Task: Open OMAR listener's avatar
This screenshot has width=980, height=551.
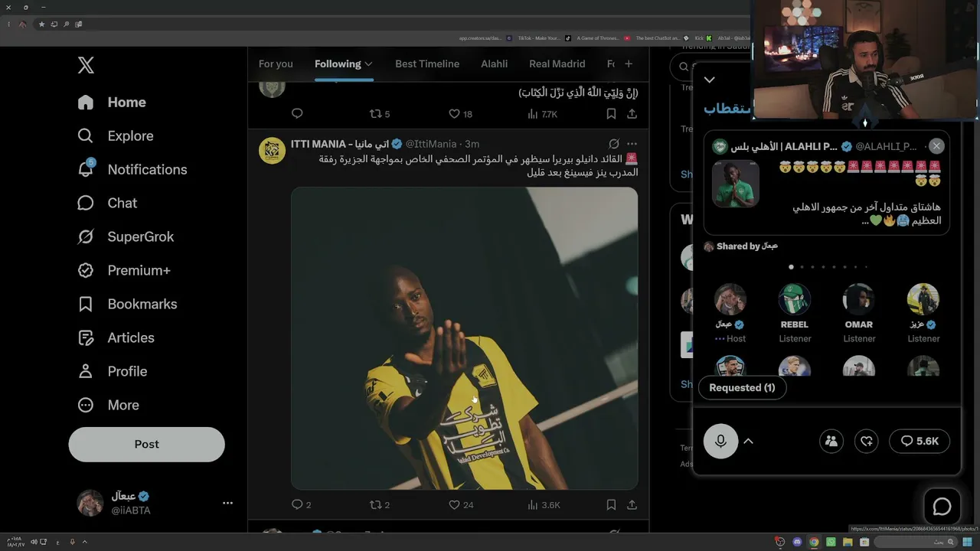Action: [858, 299]
